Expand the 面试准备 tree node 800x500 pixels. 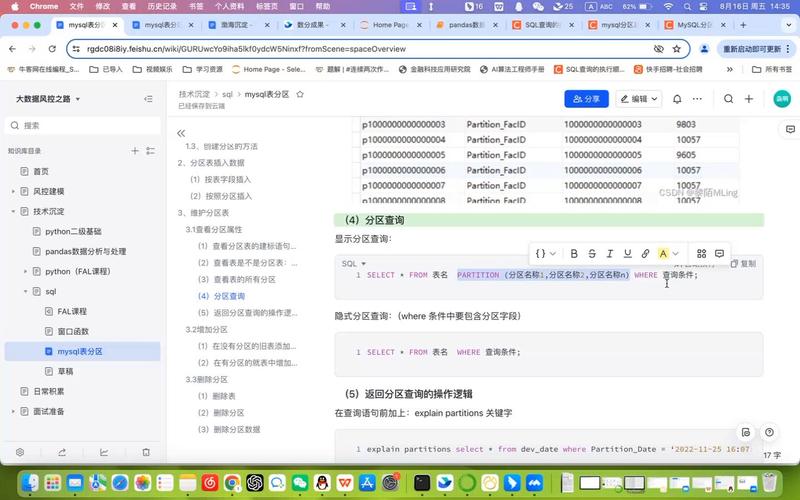(13, 411)
